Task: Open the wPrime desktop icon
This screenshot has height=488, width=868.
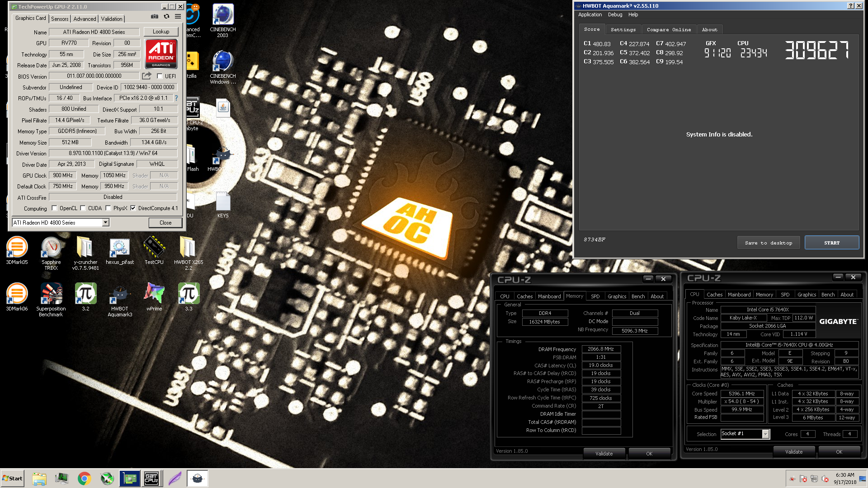Action: coord(154,297)
